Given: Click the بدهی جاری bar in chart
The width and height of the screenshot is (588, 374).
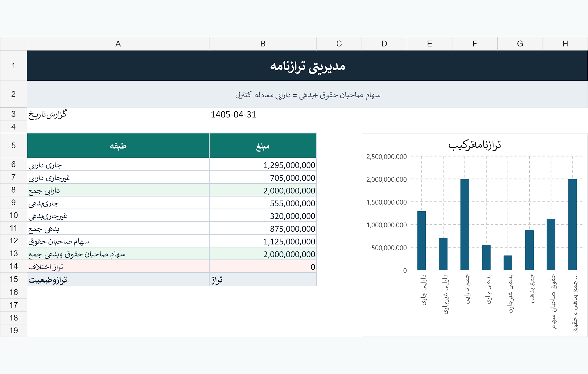Looking at the screenshot, I should click(x=486, y=257).
